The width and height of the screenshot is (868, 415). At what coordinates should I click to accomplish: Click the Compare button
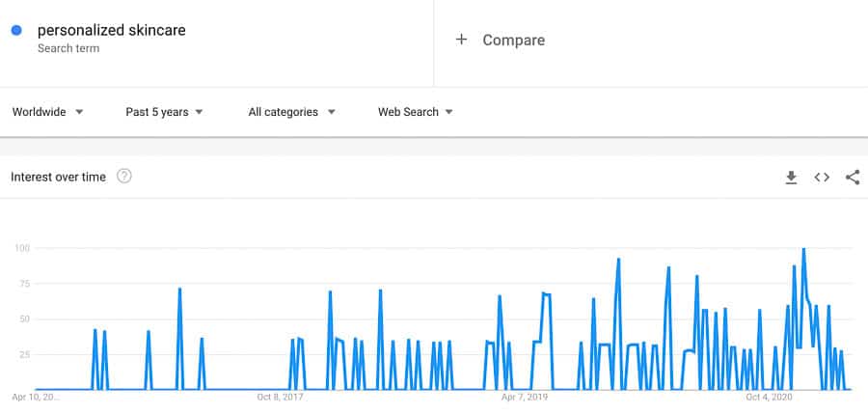[513, 40]
